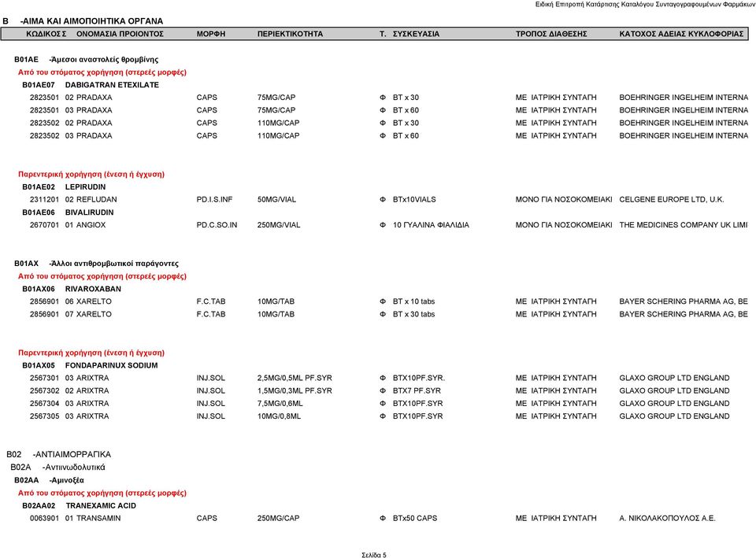Click the BTx50 CAPS packaging cell
Image resolution: width=756 pixels, height=558 pixels.
point(415,518)
